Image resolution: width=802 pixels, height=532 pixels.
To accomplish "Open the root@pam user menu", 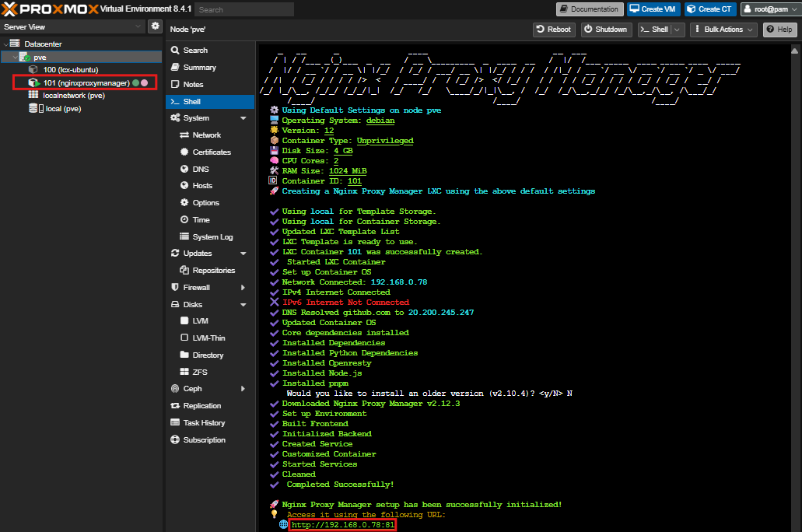I will [x=771, y=9].
